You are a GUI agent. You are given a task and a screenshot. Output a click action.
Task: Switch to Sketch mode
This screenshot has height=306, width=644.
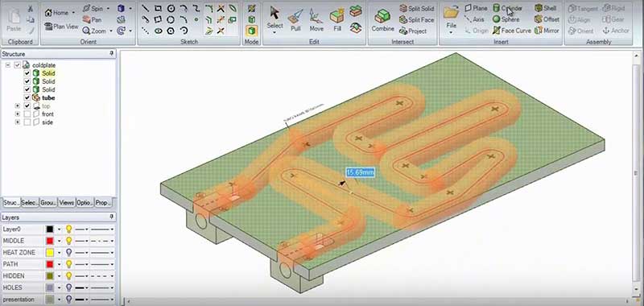point(252,8)
